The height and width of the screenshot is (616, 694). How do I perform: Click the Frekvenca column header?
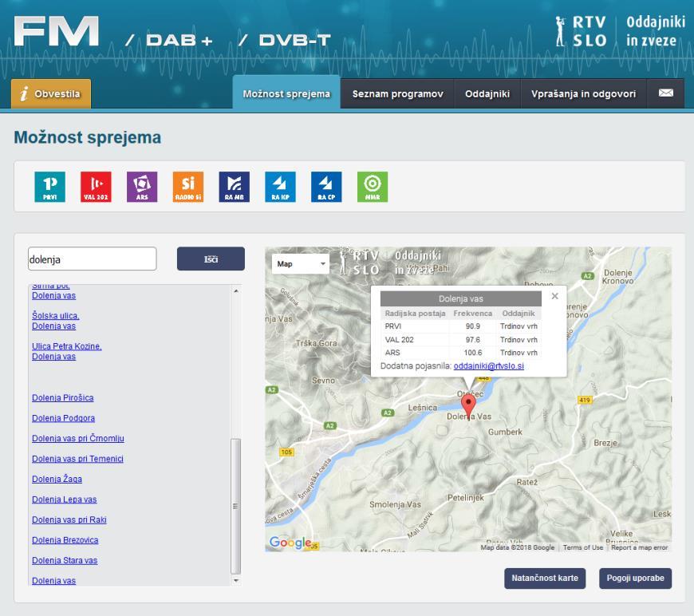click(x=473, y=313)
